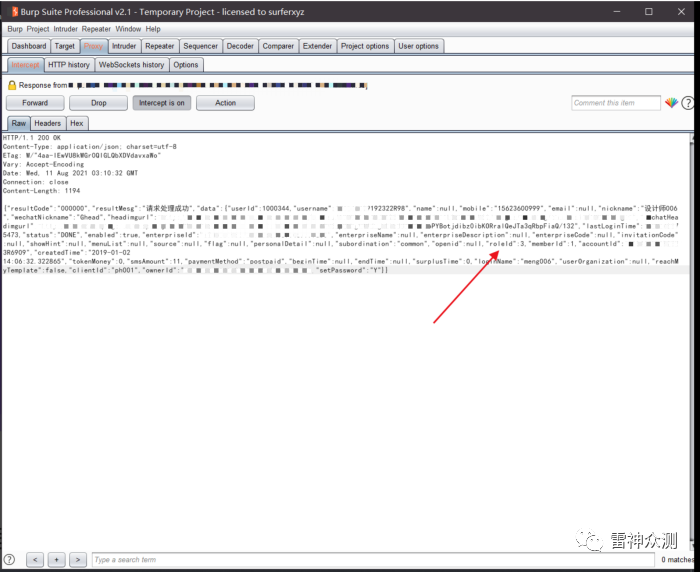Viewport: 700px width, 572px height.
Task: Select the Raw view tab
Action: click(x=19, y=123)
